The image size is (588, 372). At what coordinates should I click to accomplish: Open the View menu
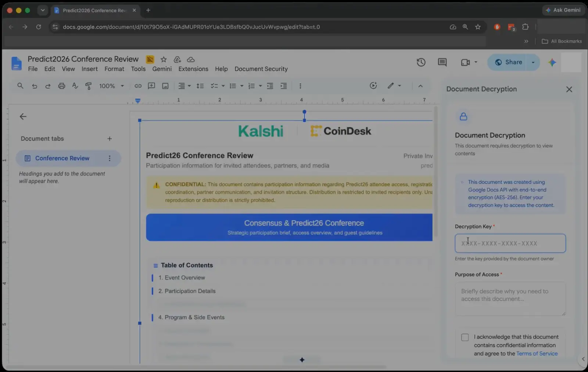tap(68, 69)
